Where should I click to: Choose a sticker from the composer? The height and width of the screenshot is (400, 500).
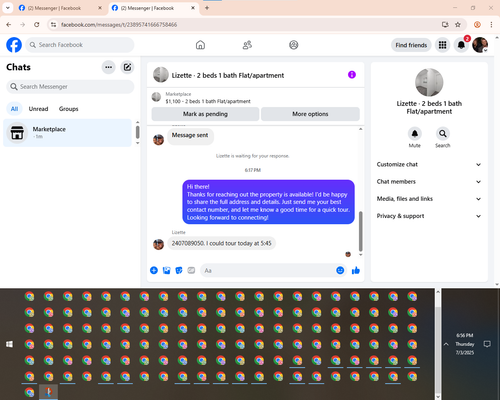(x=179, y=270)
